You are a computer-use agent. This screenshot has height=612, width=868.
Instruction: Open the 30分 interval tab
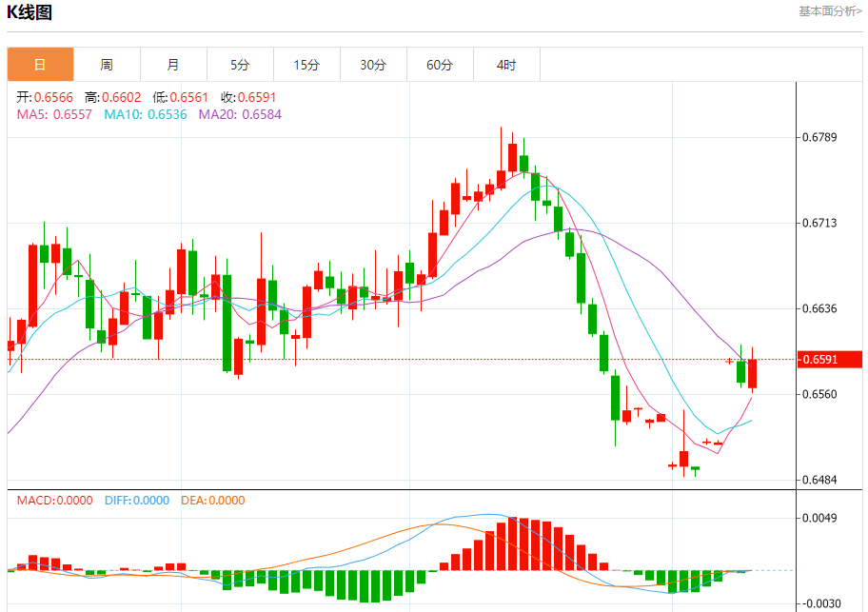click(x=373, y=65)
